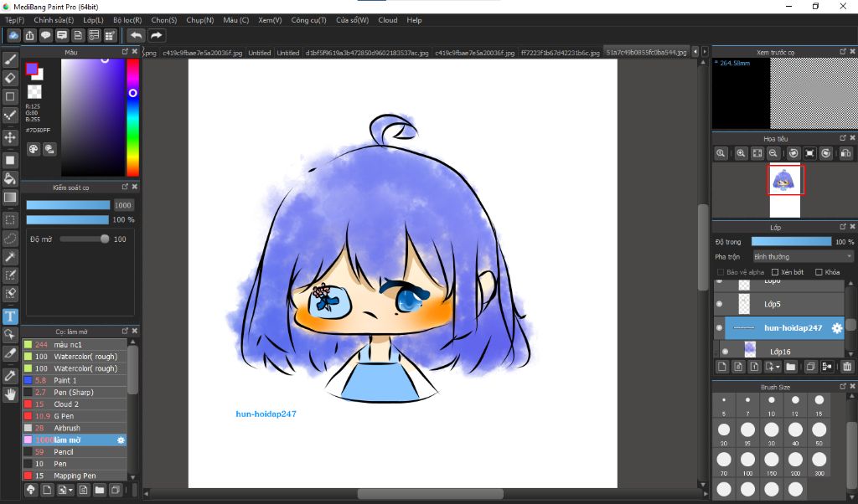The height and width of the screenshot is (504, 858).
Task: Click the Redo arrow in toolbar
Action: pyautogui.click(x=157, y=35)
